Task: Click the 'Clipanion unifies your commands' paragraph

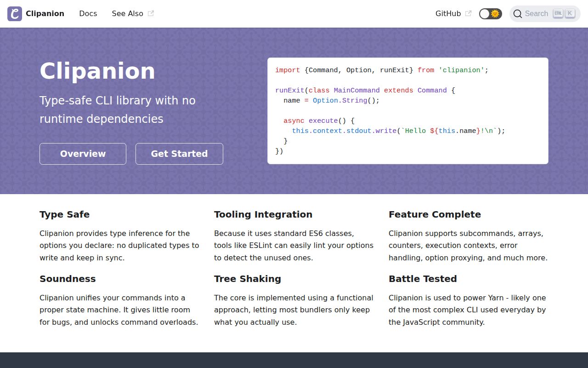Action: click(119, 310)
